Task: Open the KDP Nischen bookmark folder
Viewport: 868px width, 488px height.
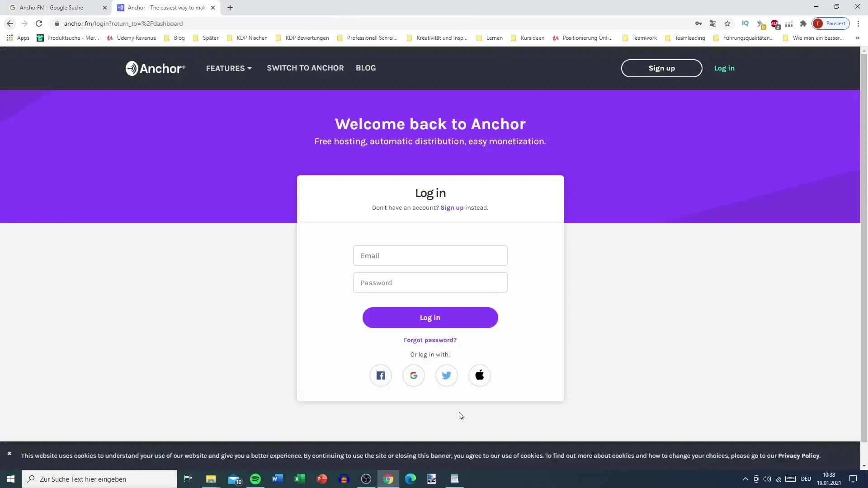Action: [x=247, y=38]
